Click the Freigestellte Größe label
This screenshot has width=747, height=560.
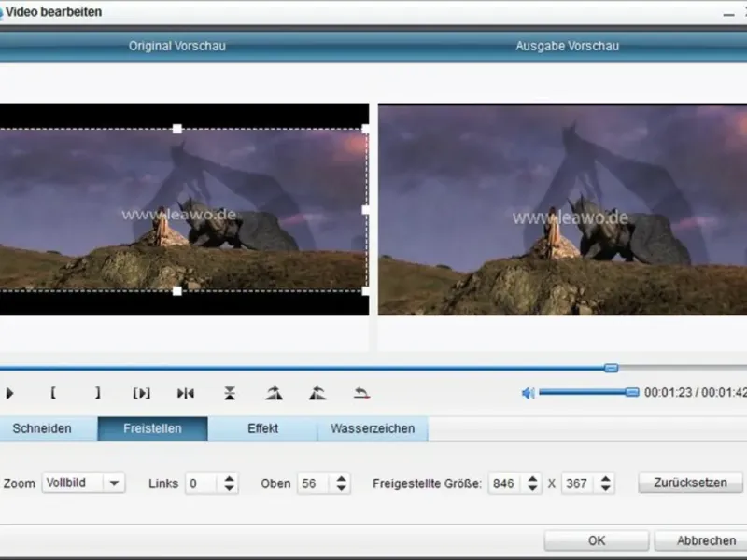[428, 483]
